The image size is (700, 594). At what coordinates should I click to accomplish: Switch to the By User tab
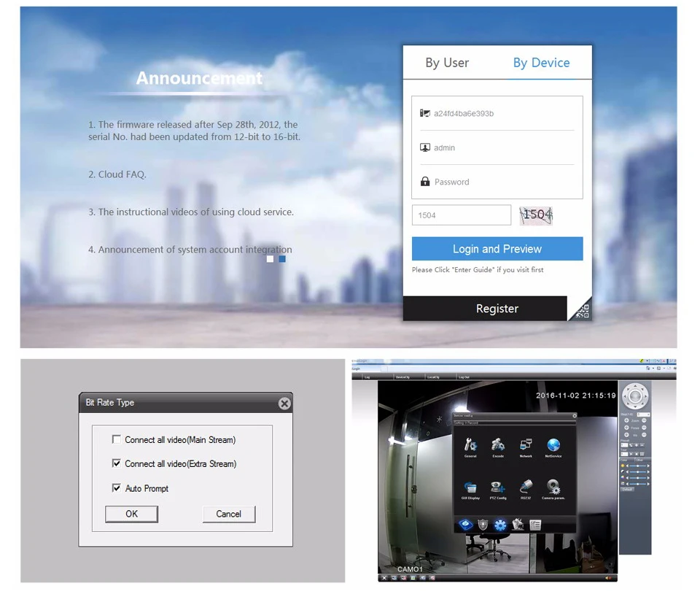(447, 63)
